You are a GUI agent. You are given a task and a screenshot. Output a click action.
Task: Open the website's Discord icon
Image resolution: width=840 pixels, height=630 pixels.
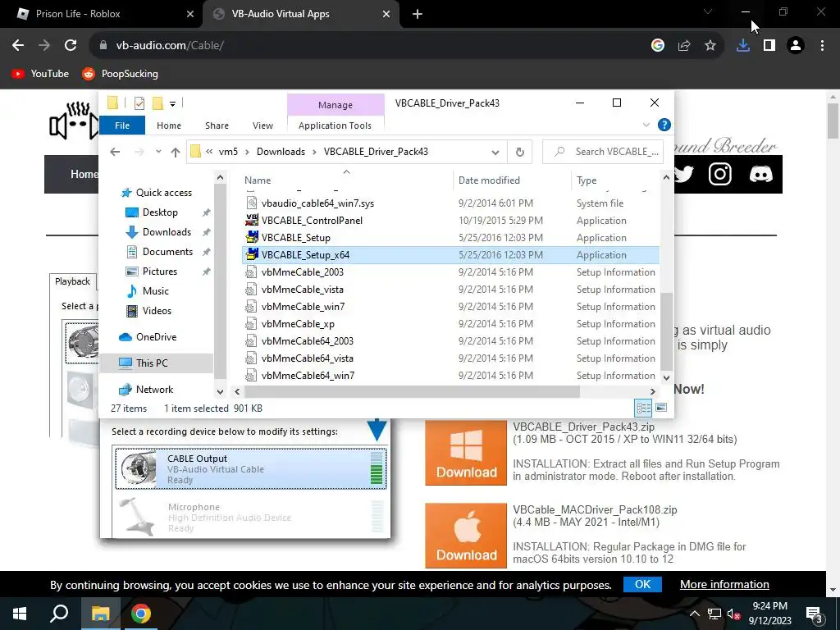click(760, 175)
